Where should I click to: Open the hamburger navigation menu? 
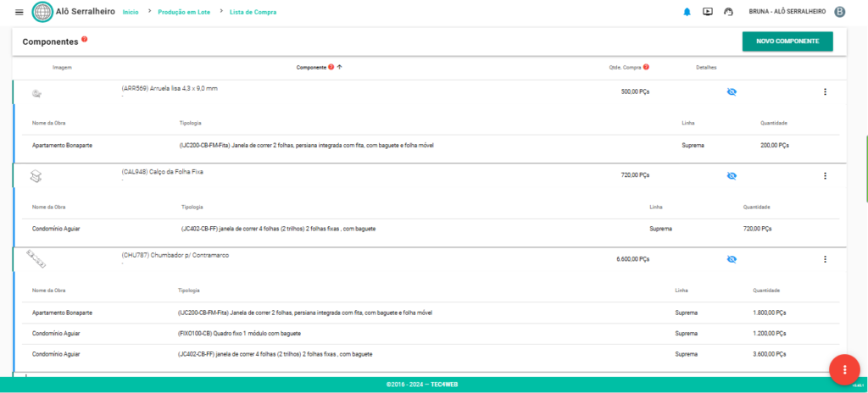(x=19, y=12)
